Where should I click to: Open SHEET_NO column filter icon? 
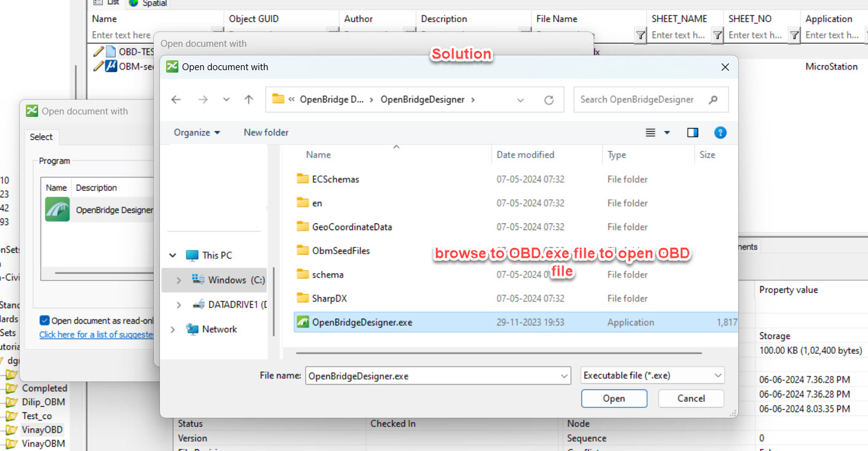pyautogui.click(x=794, y=36)
